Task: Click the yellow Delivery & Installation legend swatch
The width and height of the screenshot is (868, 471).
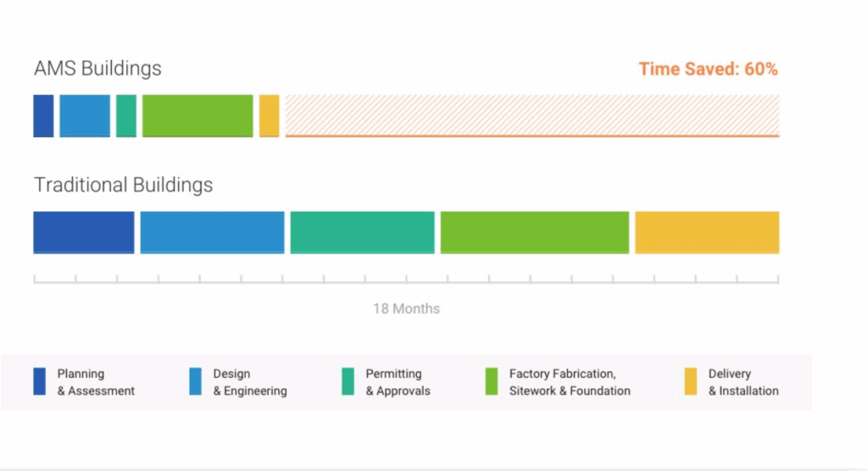Action: click(691, 382)
